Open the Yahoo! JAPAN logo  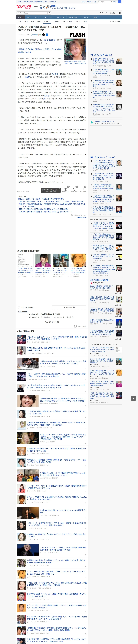(24, 7)
